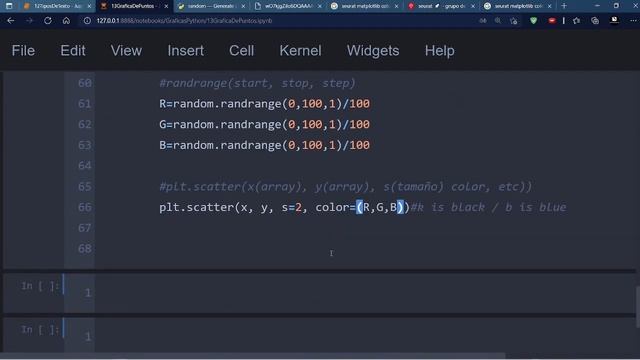Open the File menu
Screen dimensions: 640x360
tap(23, 51)
